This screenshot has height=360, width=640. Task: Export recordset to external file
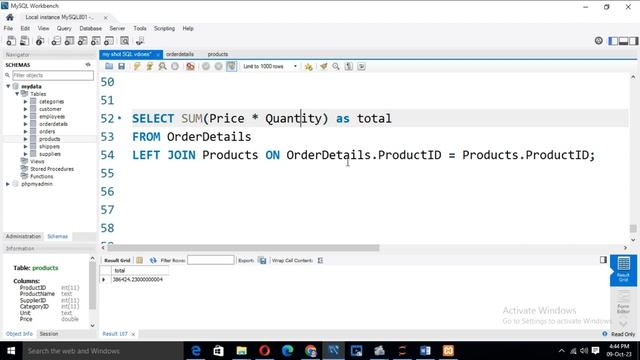point(262,260)
